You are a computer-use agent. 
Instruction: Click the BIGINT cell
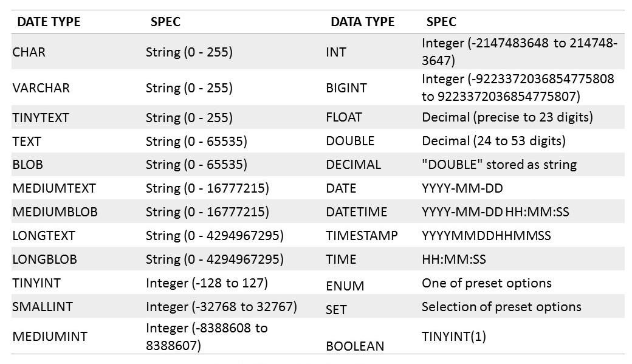click(346, 88)
